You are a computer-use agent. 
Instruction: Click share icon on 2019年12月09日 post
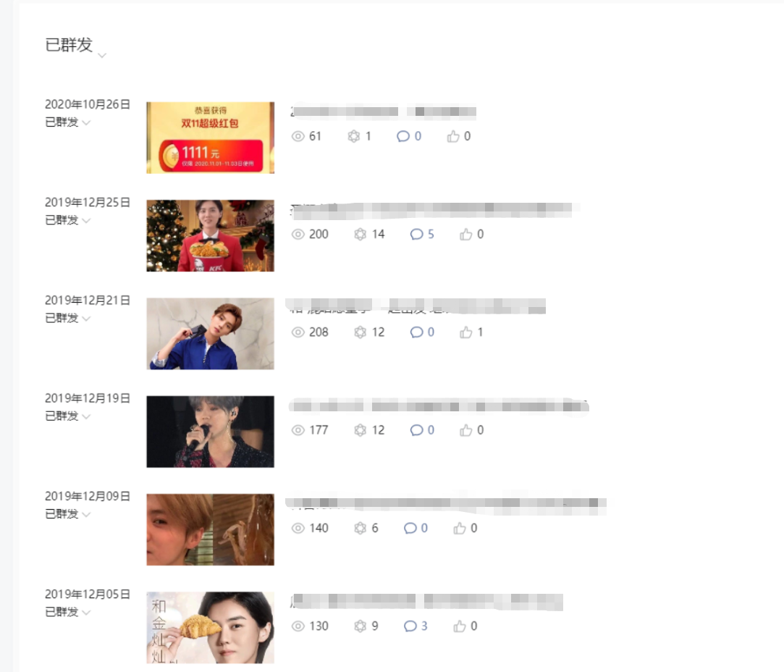click(360, 529)
